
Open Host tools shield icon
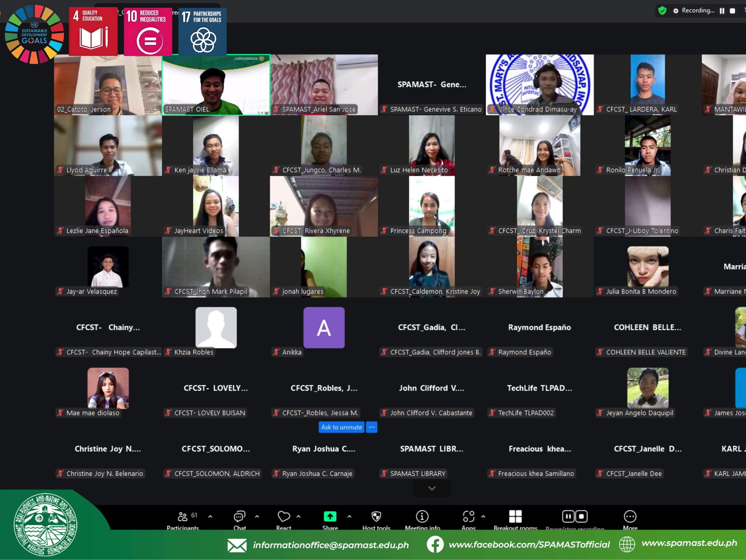tap(376, 517)
